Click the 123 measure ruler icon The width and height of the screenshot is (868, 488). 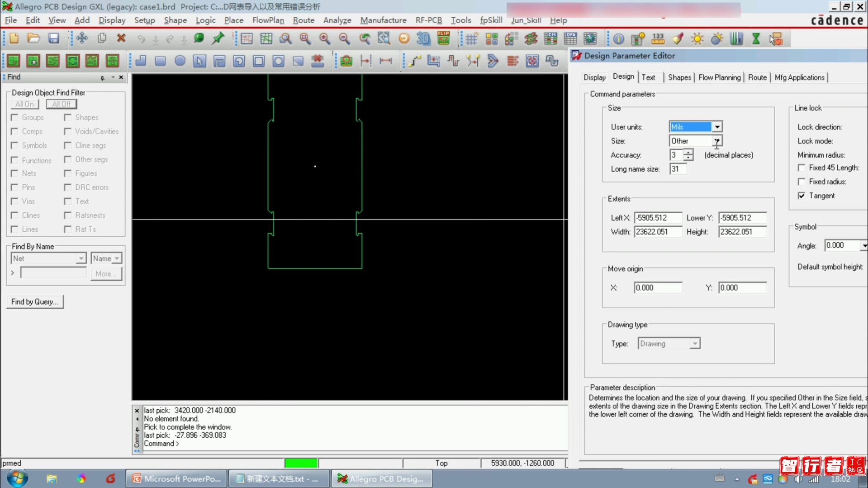pyautogui.click(x=658, y=39)
